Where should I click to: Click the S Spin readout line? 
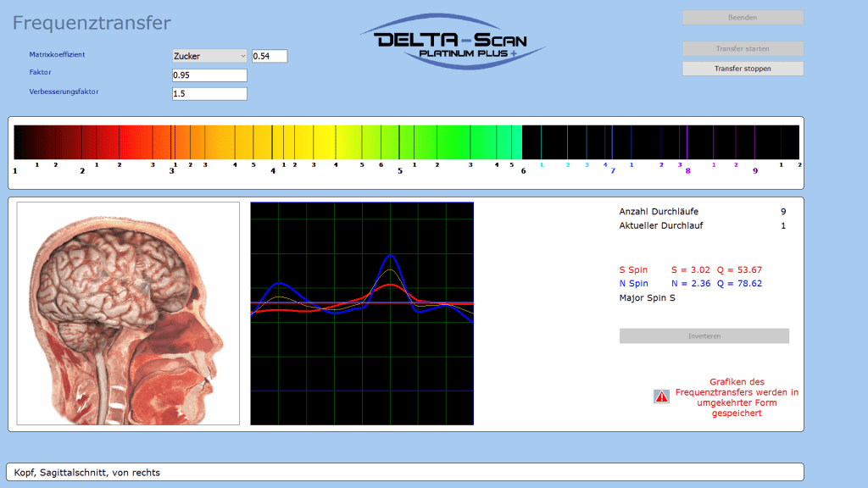[690, 269]
